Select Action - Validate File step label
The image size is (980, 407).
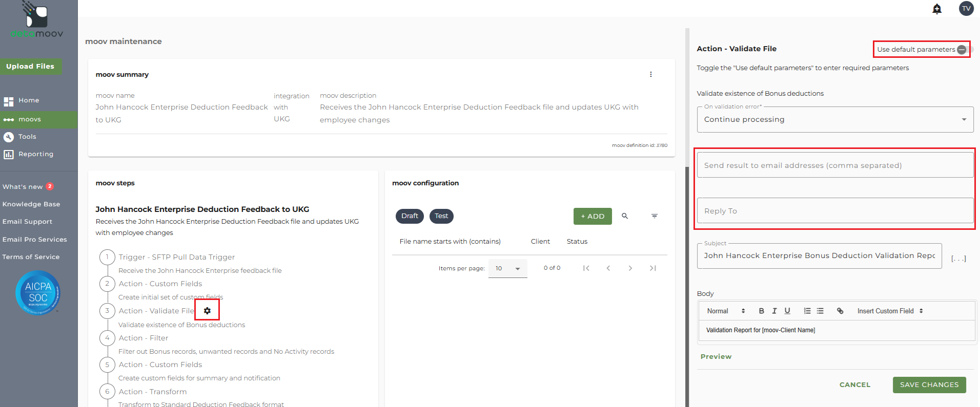tap(156, 311)
